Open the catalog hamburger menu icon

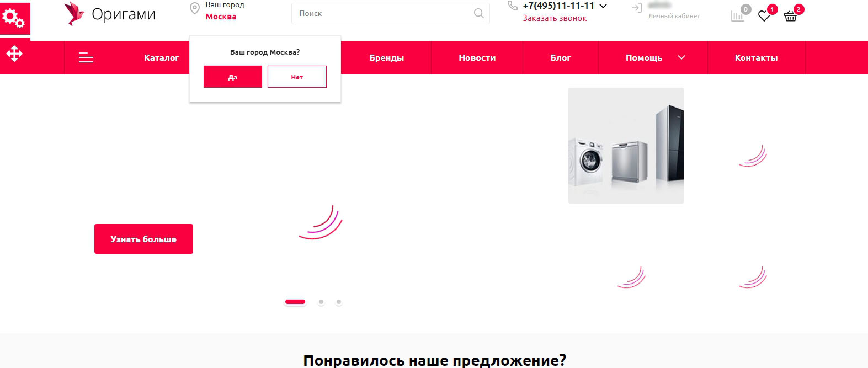86,57
